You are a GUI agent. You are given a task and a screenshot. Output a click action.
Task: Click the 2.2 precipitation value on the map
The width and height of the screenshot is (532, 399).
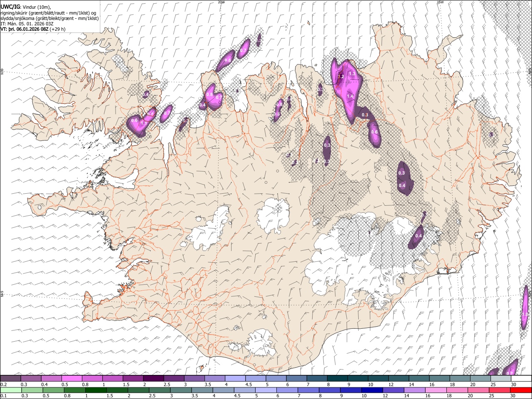(341, 76)
